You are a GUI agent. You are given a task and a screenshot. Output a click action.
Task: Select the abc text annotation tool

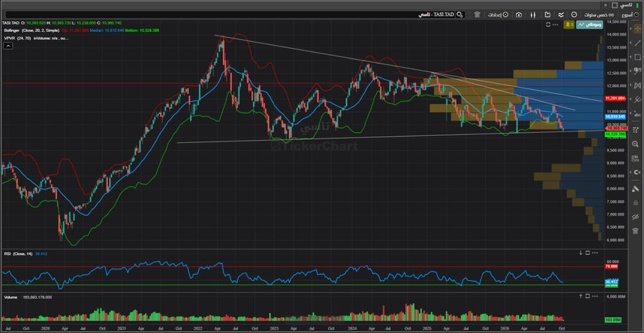637,114
